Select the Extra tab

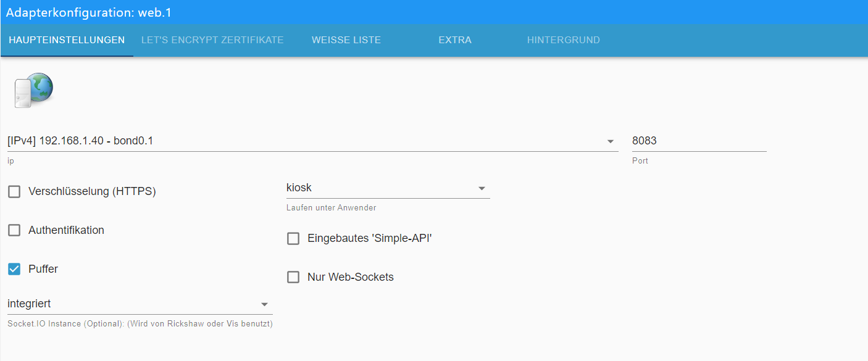(x=455, y=40)
